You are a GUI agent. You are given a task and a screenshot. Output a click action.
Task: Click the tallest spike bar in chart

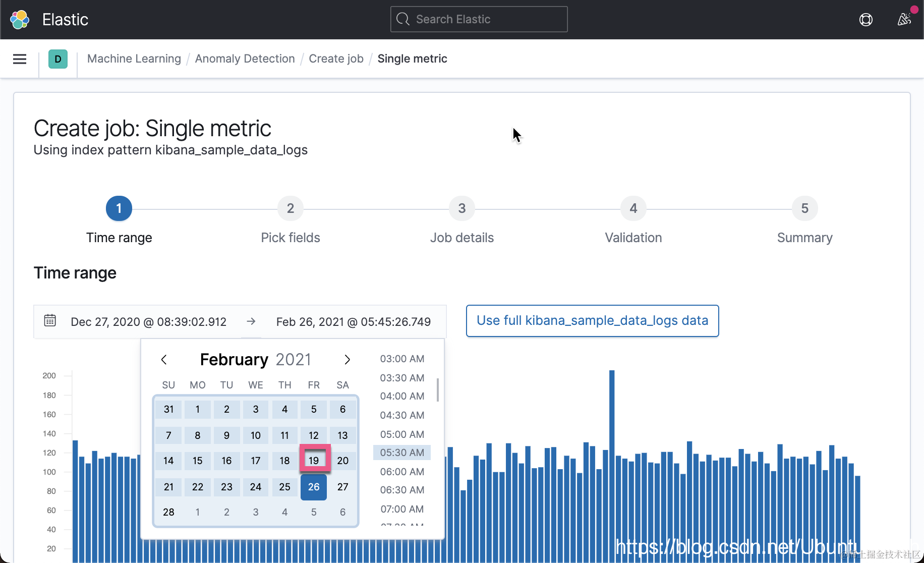612,466
